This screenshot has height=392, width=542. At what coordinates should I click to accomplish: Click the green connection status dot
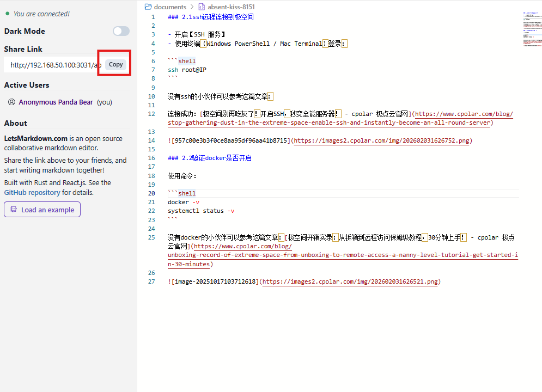coord(7,14)
